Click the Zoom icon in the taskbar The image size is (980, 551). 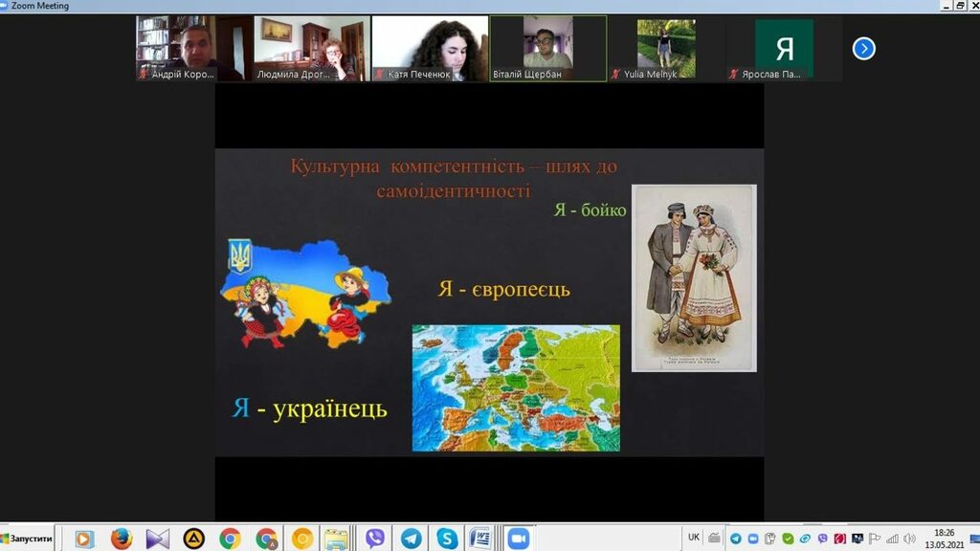pos(518,539)
